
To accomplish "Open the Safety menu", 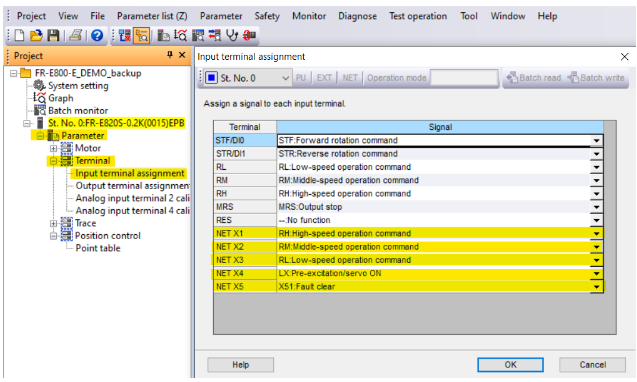I will [267, 16].
